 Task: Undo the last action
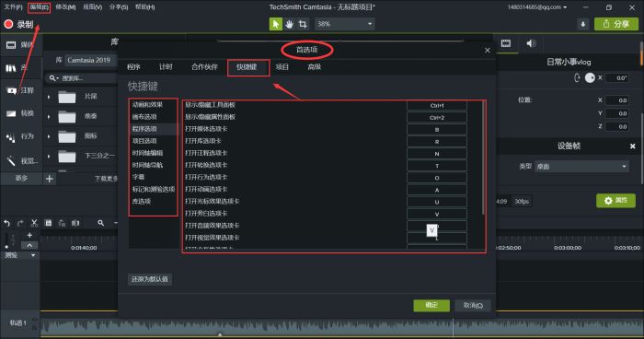(7, 223)
